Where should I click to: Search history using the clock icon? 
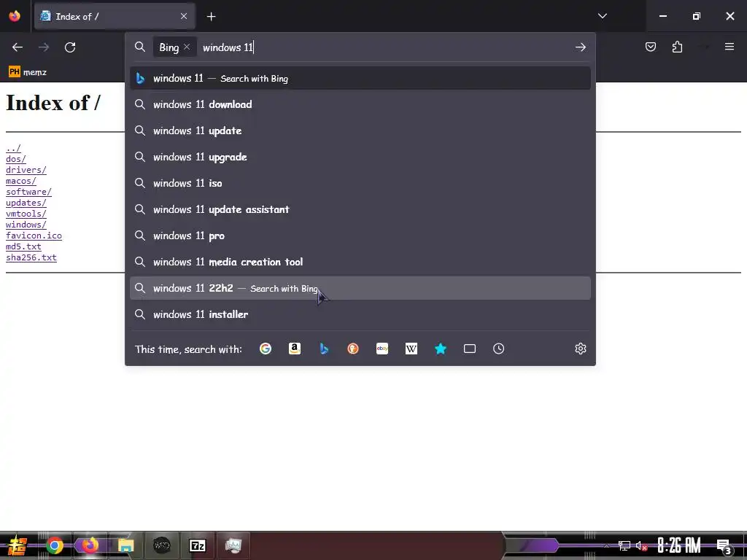pyautogui.click(x=498, y=349)
